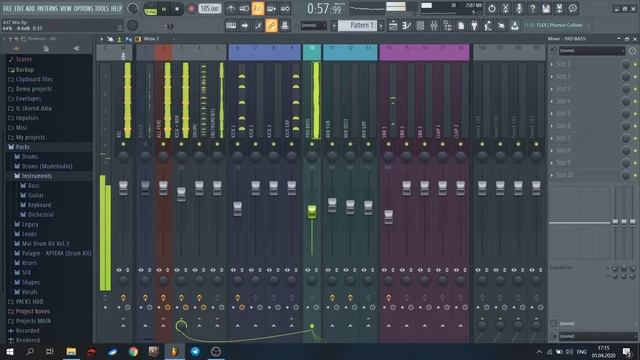Open the OPTIONS menu
The image size is (640, 360).
[x=83, y=8]
